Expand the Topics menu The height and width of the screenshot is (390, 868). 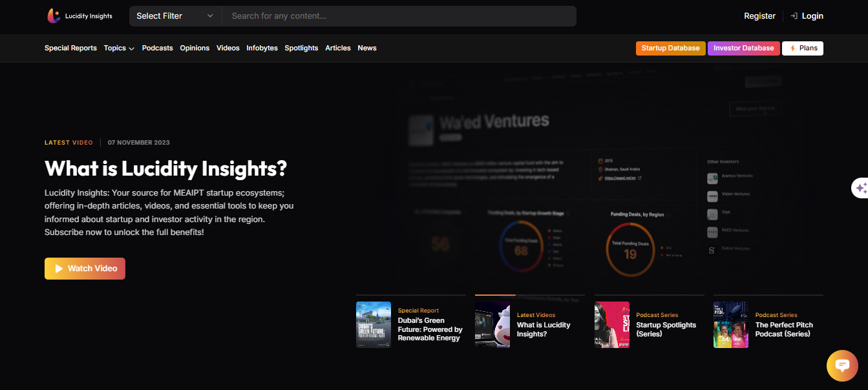pos(119,48)
